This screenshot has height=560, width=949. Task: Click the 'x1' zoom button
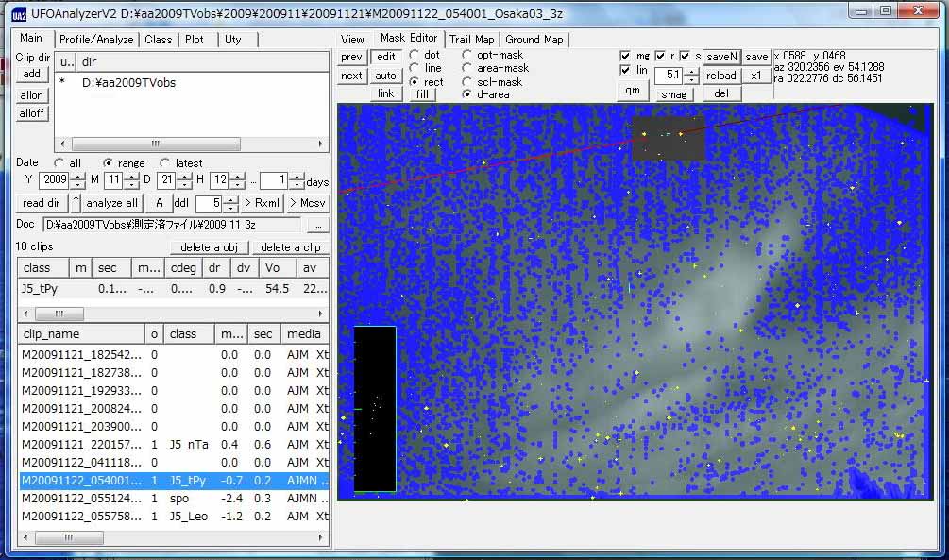tap(756, 76)
